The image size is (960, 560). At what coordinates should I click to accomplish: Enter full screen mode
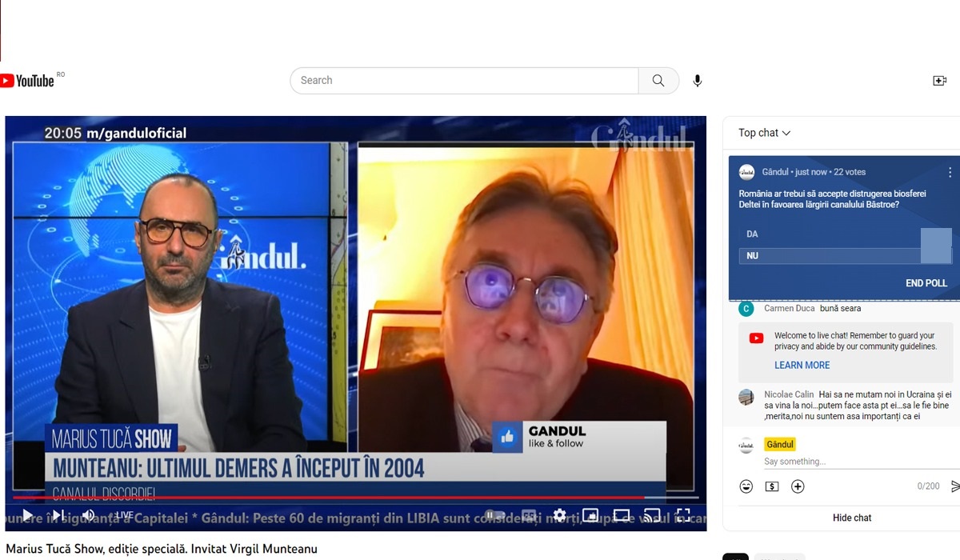click(x=683, y=515)
